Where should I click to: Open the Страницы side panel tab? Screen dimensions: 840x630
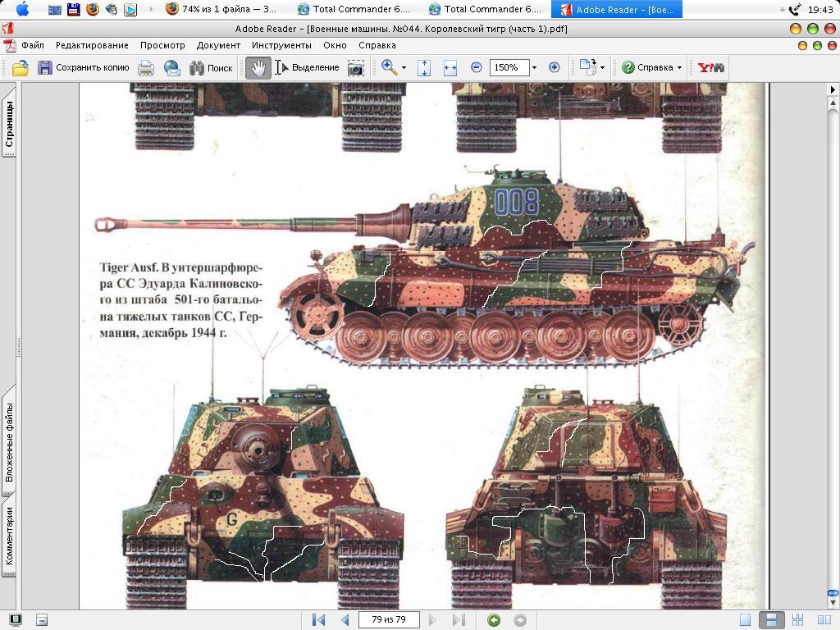point(9,124)
